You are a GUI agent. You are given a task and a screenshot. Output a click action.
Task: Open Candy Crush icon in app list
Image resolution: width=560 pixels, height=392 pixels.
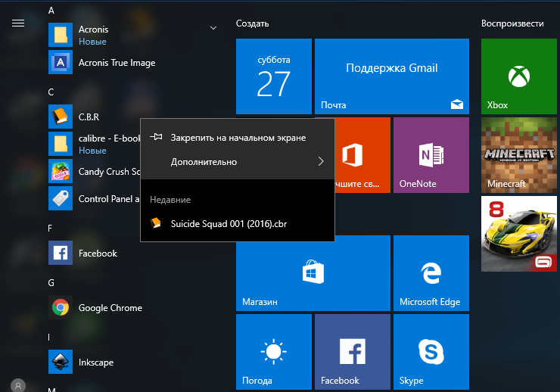[61, 171]
